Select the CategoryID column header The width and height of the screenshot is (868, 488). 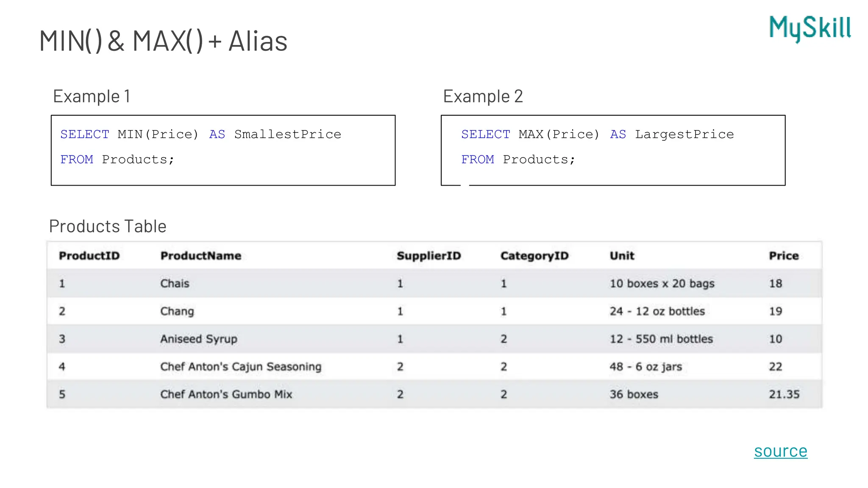coord(534,256)
